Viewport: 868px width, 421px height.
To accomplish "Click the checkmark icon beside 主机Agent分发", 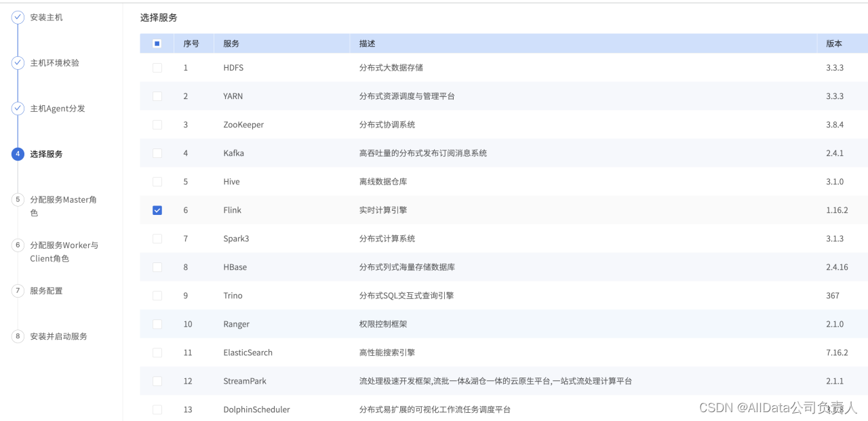I will click(x=18, y=108).
